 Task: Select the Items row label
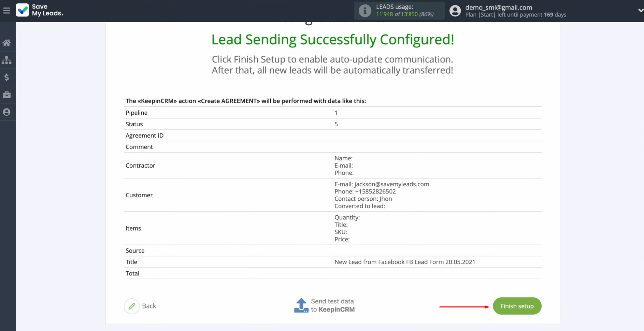pyautogui.click(x=133, y=228)
